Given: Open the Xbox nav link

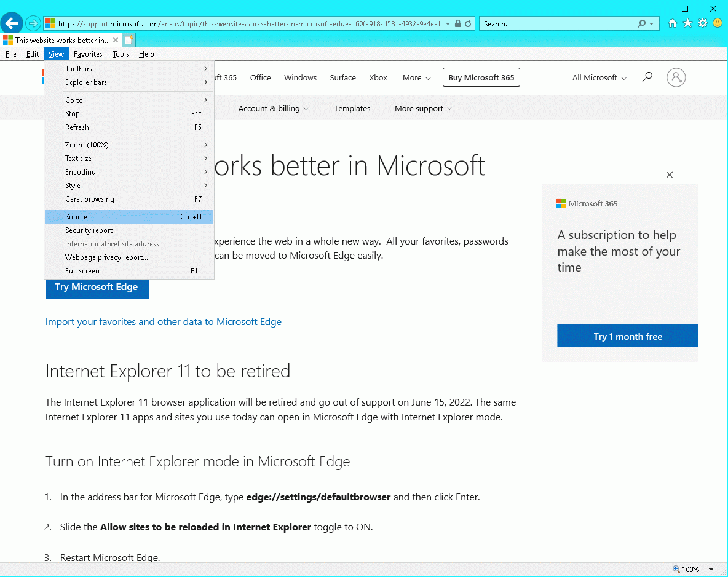Looking at the screenshot, I should (378, 78).
